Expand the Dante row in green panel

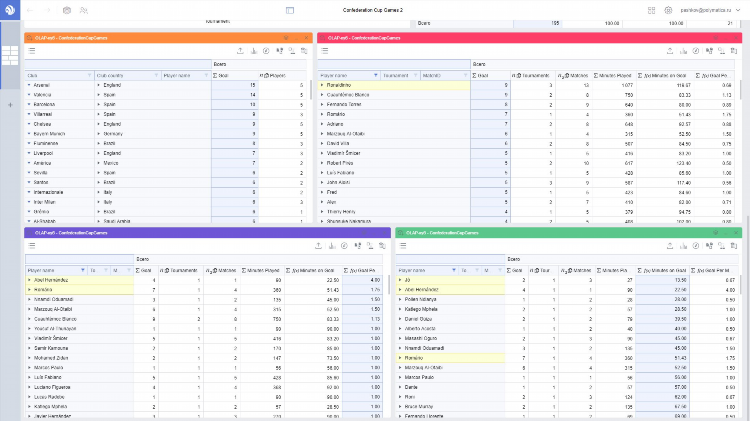click(x=400, y=387)
